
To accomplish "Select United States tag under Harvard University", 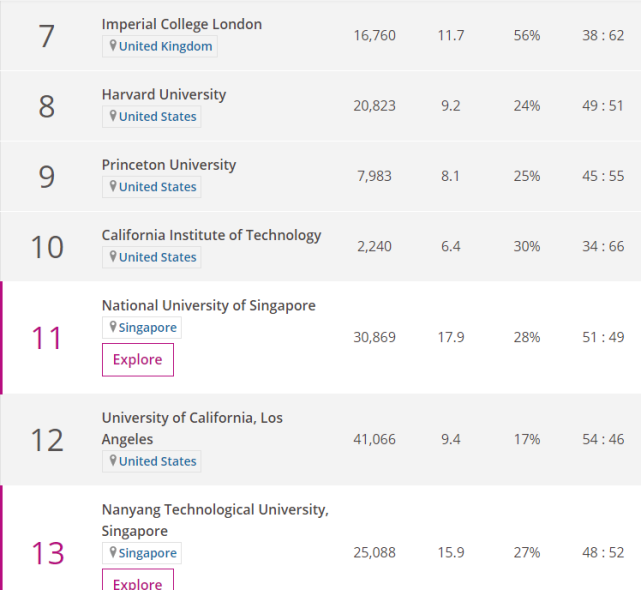I will (157, 116).
